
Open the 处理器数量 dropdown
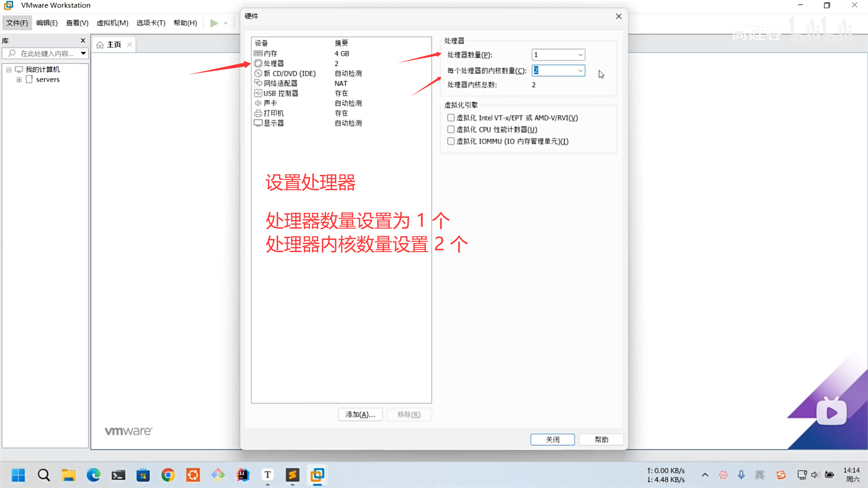[x=580, y=55]
